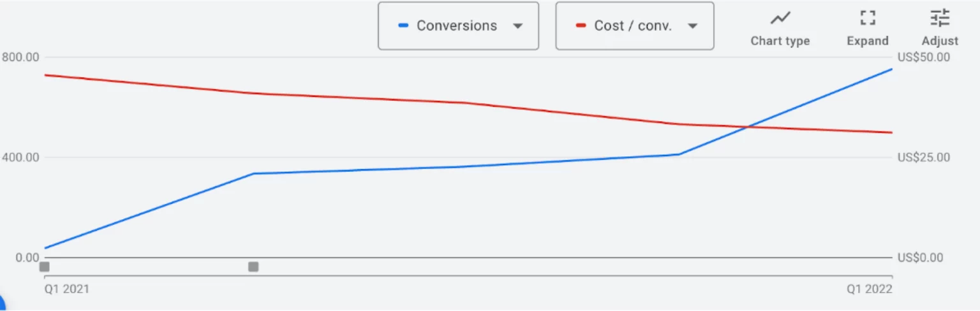The height and width of the screenshot is (311, 980).
Task: Select the second gray timeline marker
Action: [x=253, y=266]
